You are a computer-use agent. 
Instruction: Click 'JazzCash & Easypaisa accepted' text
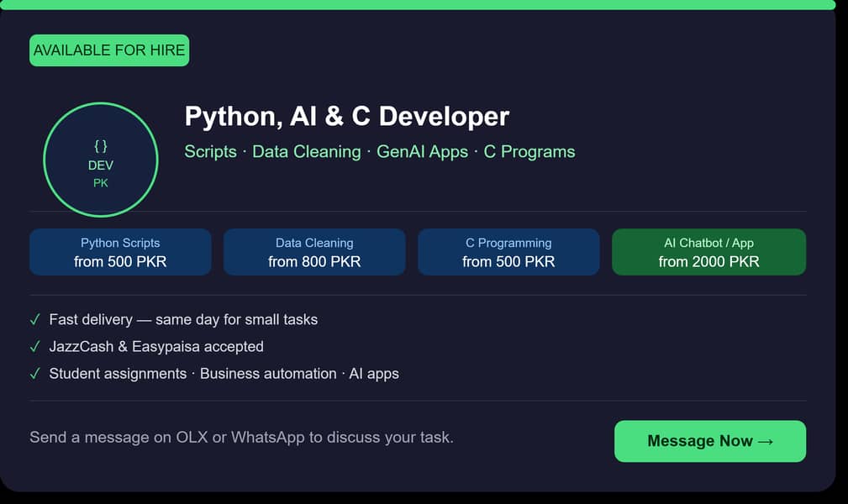[156, 347]
